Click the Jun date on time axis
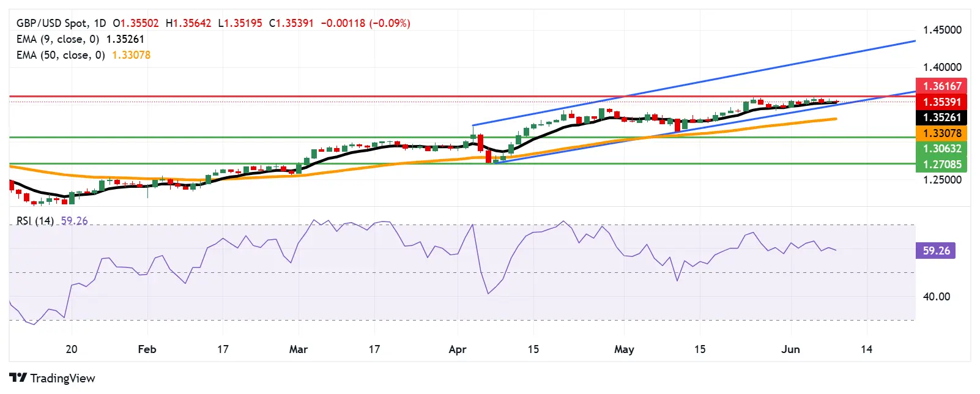 (x=790, y=349)
